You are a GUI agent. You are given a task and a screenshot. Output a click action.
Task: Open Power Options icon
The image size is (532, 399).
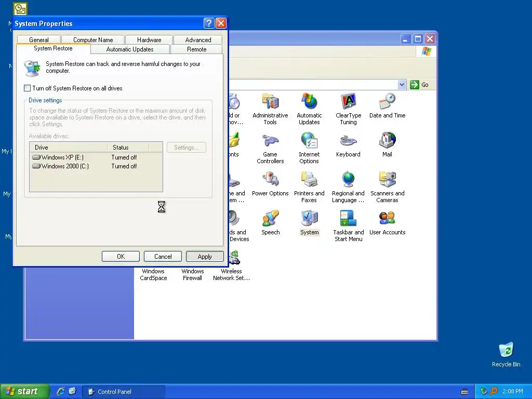(x=270, y=184)
